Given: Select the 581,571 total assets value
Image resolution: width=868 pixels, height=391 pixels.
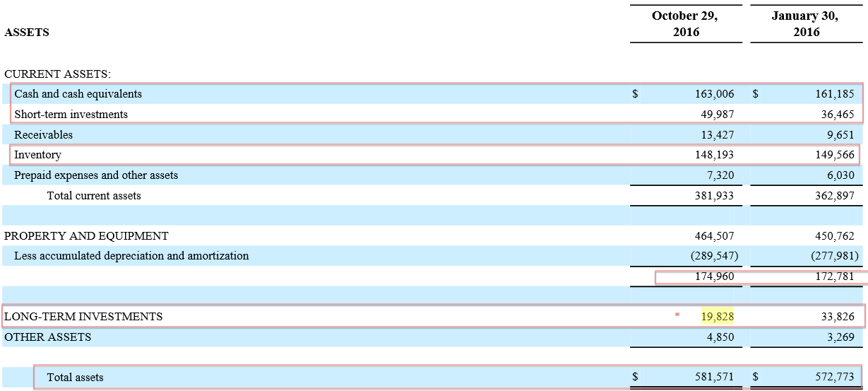Looking at the screenshot, I should click(714, 378).
